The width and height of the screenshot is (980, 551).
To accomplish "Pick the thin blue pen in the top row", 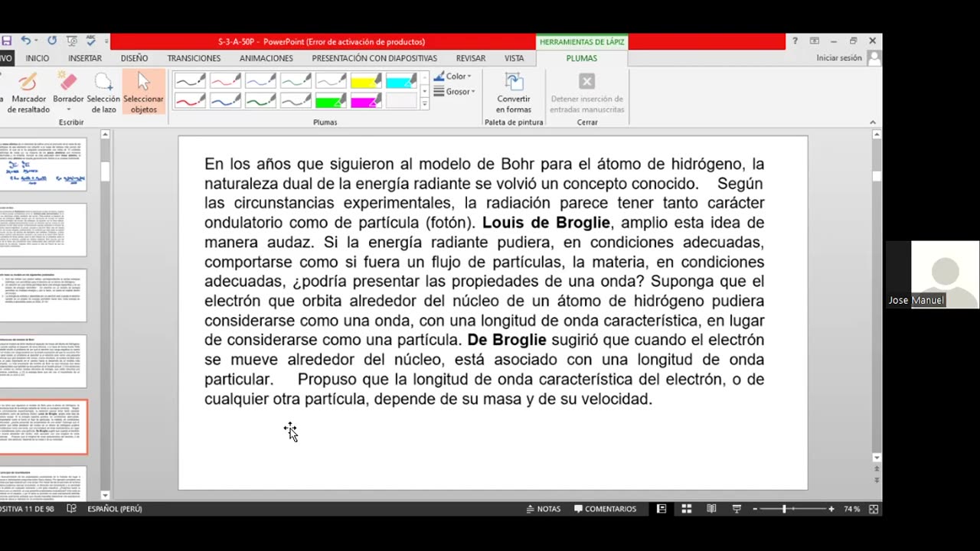I will click(260, 80).
